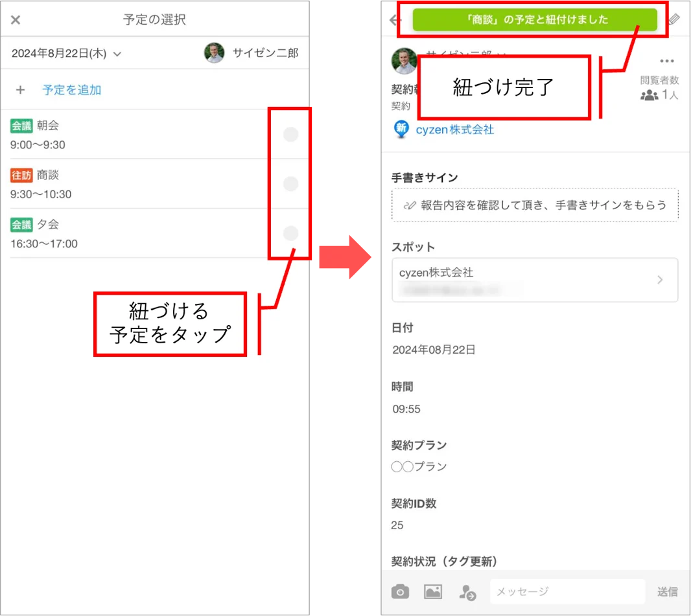This screenshot has width=691, height=616.
Task: Open the user selector サイゼン二郎
Action: coord(252,53)
